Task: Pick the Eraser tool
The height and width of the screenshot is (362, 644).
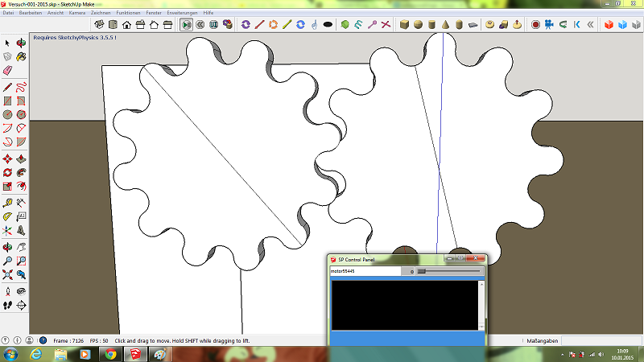Action: (7, 71)
